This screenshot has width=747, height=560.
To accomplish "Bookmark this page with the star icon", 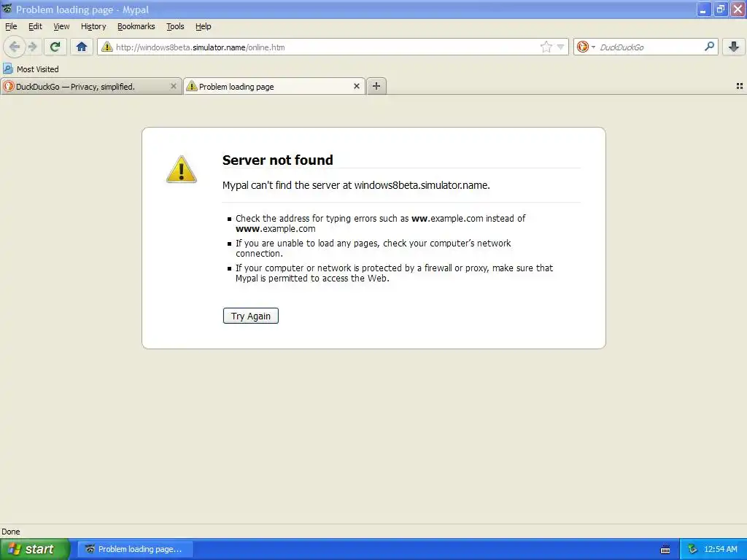I will 546,47.
